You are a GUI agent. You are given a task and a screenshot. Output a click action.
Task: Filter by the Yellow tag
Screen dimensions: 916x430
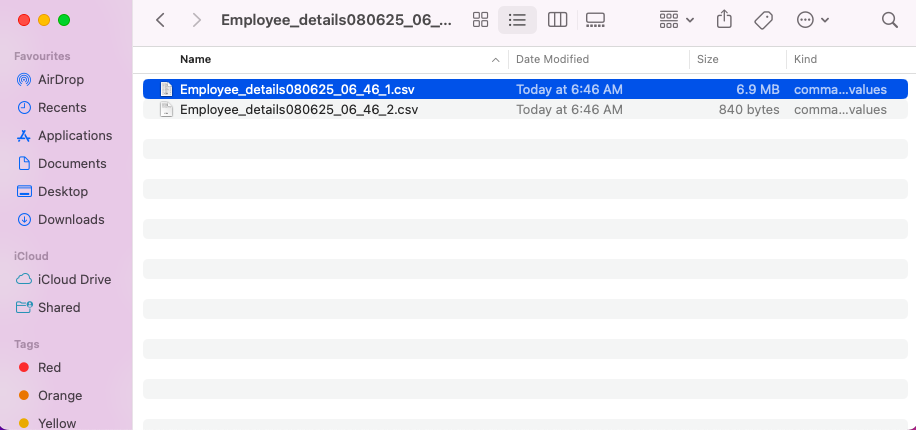57,423
